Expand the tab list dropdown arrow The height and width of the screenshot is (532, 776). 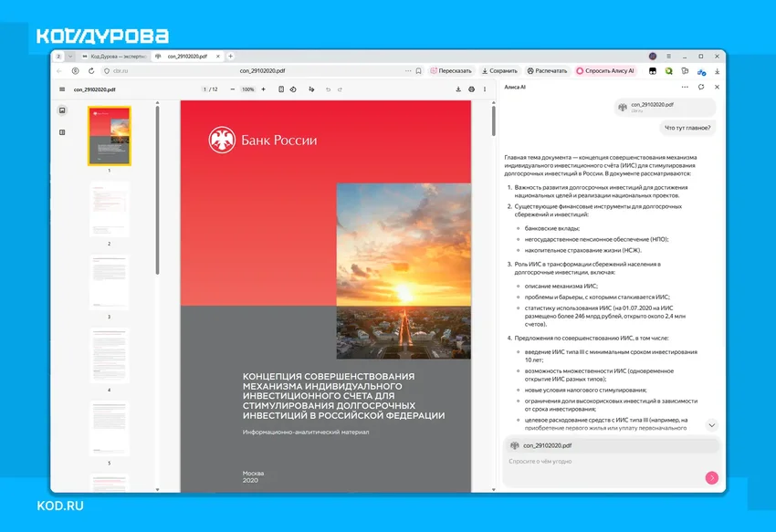70,57
